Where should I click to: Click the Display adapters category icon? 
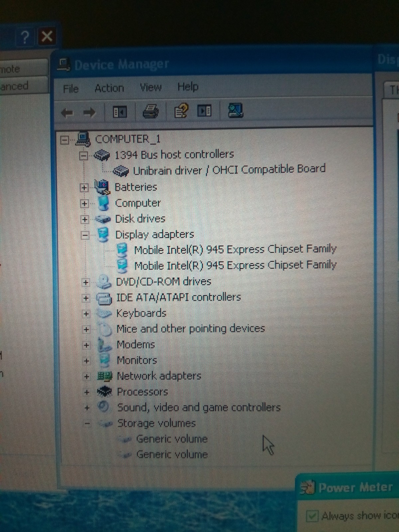[x=104, y=234]
